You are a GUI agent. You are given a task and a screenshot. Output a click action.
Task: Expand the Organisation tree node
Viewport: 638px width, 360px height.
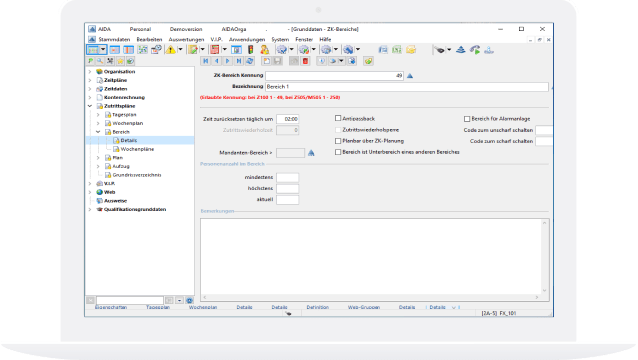(x=90, y=72)
